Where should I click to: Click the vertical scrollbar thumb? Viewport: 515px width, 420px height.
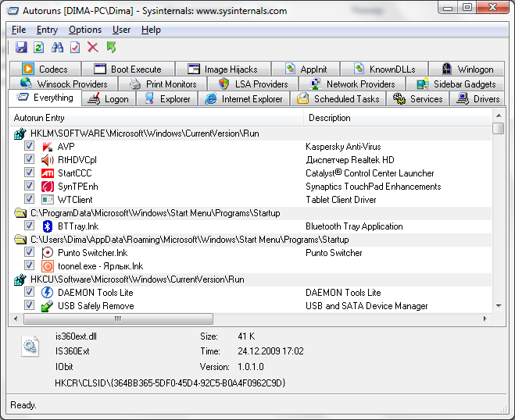point(499,128)
